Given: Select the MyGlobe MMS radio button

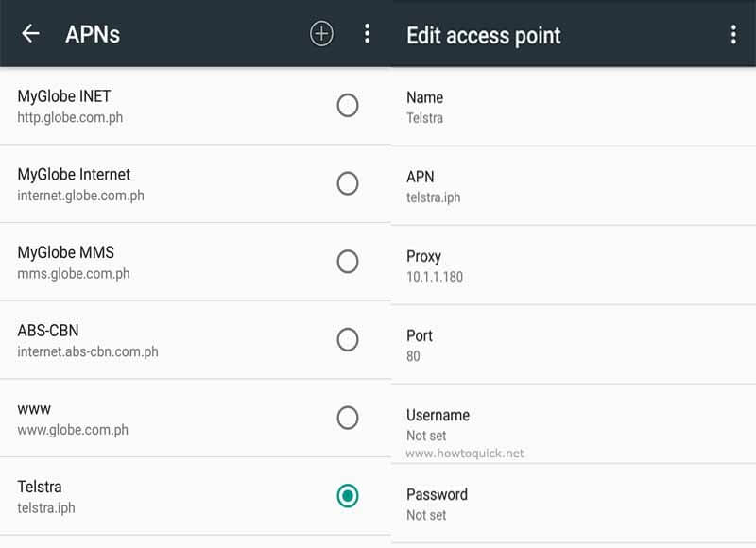Looking at the screenshot, I should [347, 262].
